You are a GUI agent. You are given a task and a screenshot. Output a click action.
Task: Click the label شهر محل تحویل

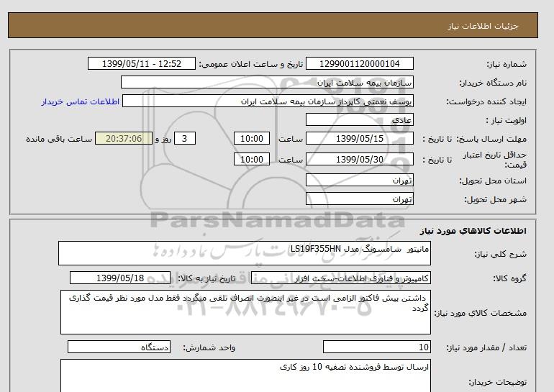[495, 199]
